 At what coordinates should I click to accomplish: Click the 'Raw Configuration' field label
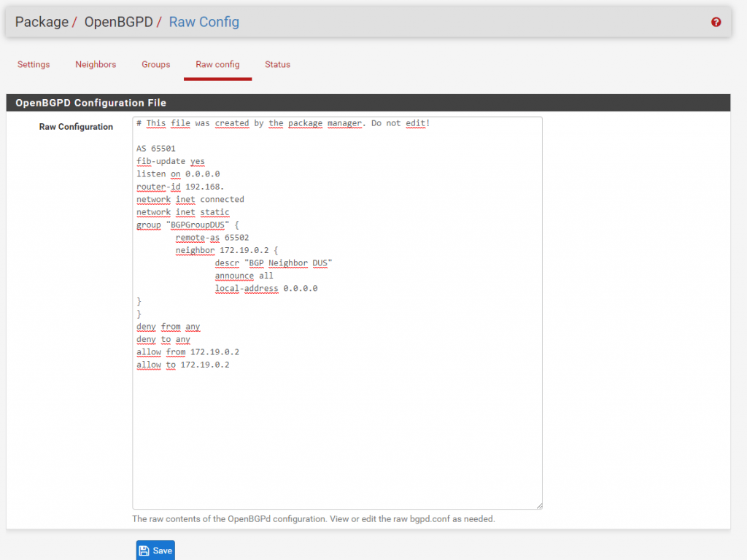(76, 127)
